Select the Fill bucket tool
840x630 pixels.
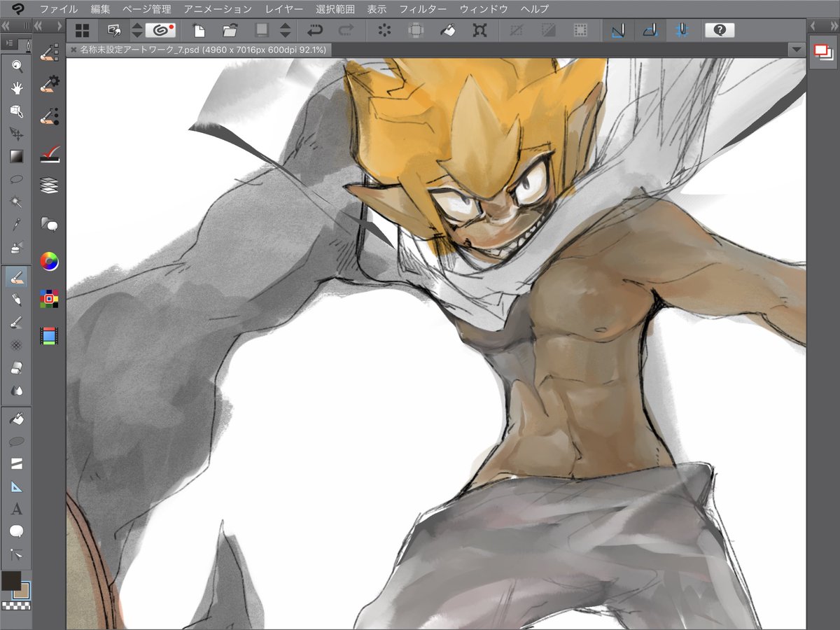16,418
